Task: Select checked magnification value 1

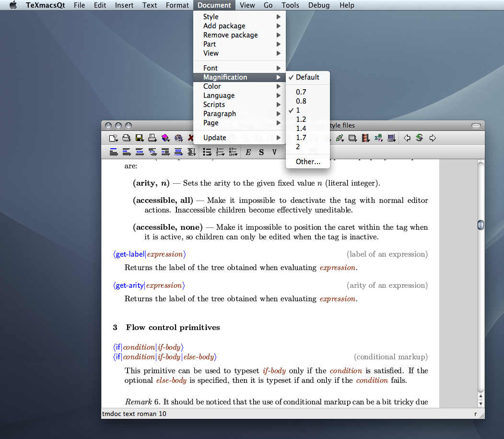Action: pos(307,110)
